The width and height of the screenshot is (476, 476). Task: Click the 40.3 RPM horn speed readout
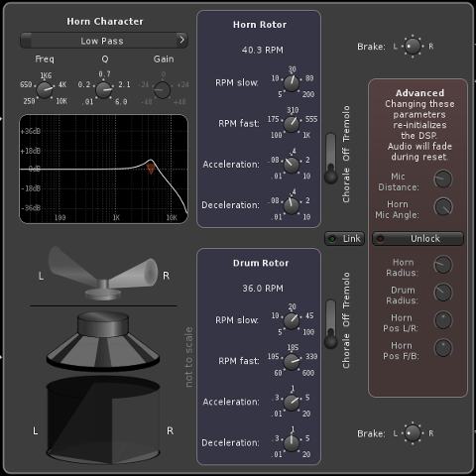(263, 50)
